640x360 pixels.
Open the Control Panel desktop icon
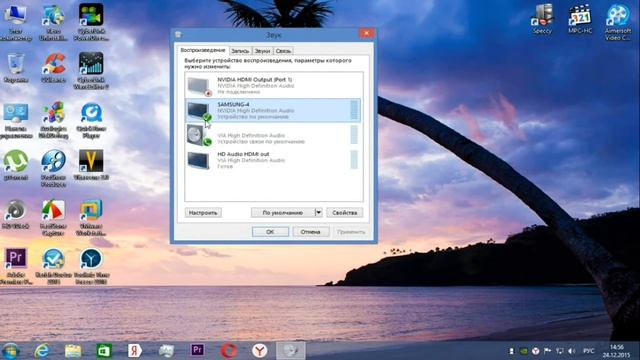point(16,120)
